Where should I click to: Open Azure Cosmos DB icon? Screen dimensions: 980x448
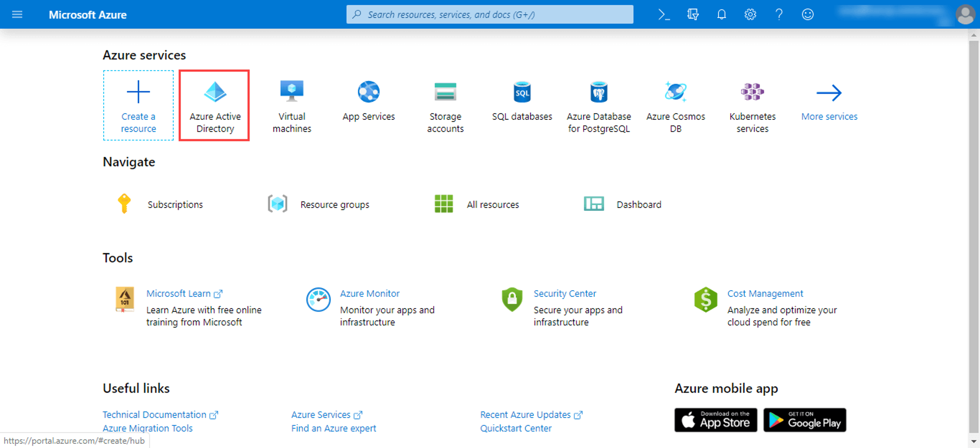point(676,92)
